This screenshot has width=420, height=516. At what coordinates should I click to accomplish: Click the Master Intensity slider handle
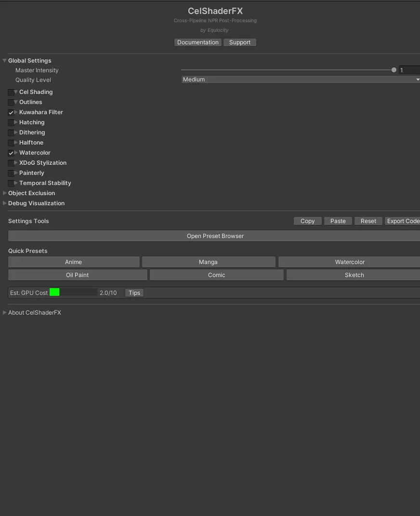point(394,70)
